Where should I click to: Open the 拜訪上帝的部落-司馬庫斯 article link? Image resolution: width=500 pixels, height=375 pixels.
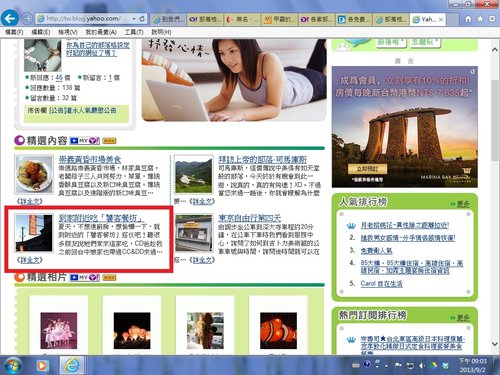[262, 159]
